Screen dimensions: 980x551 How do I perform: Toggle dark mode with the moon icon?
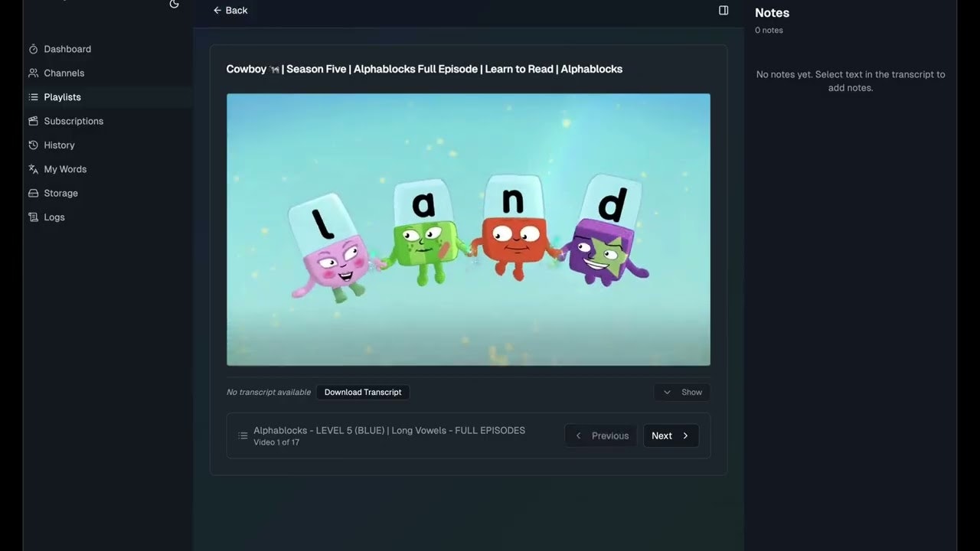point(174,5)
